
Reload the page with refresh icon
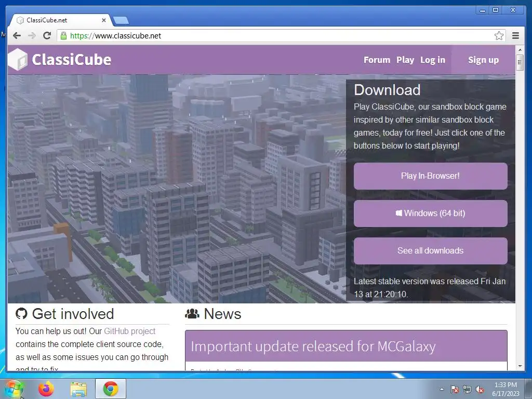coord(47,36)
